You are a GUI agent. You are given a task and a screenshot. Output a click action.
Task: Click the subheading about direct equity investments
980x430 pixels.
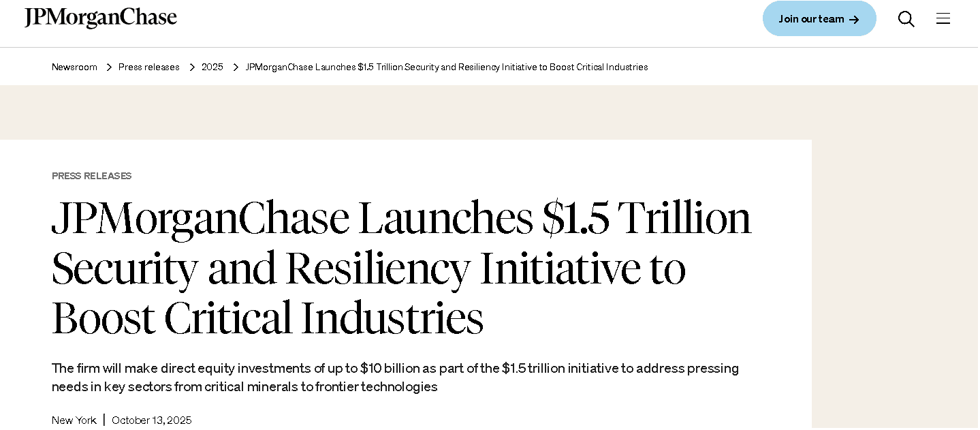tap(395, 378)
